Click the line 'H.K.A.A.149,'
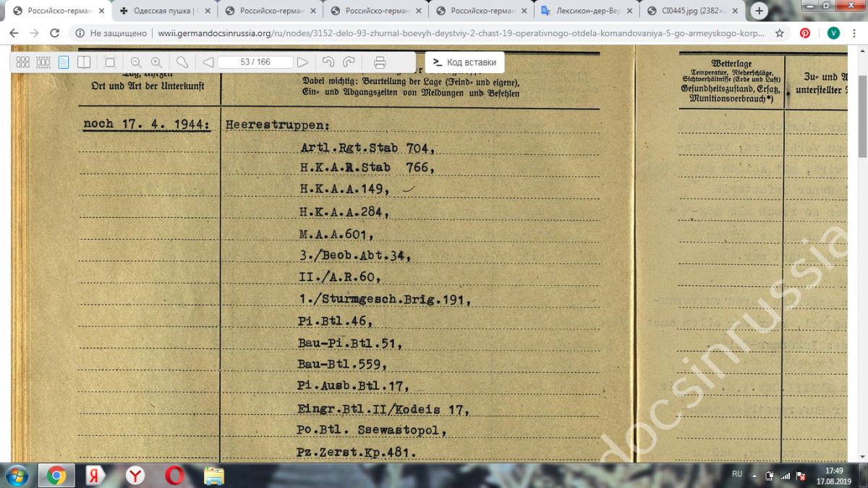The height and width of the screenshot is (488, 868). click(x=345, y=190)
